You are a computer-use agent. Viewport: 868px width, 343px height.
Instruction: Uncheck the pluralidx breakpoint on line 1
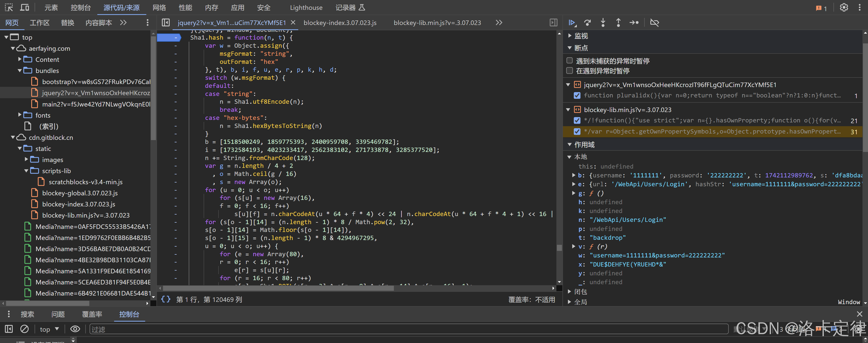[x=577, y=95]
